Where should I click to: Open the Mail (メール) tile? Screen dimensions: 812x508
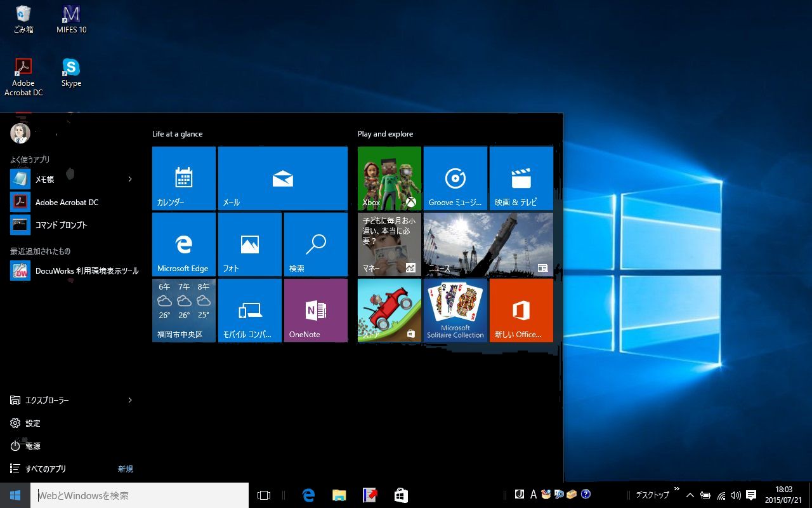(282, 178)
